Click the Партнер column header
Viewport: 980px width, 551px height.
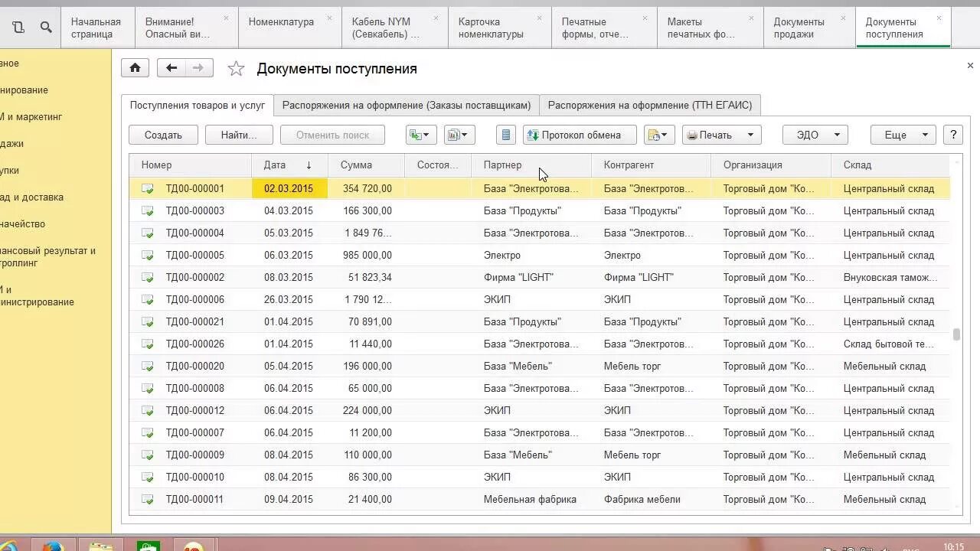point(531,165)
